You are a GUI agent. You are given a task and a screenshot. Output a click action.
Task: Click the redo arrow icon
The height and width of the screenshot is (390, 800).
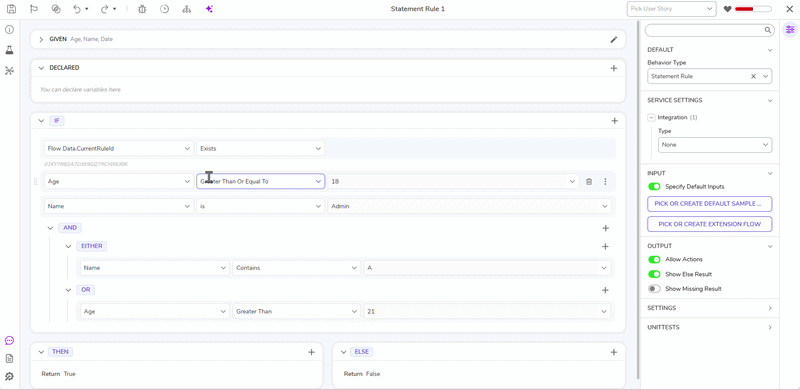click(105, 9)
